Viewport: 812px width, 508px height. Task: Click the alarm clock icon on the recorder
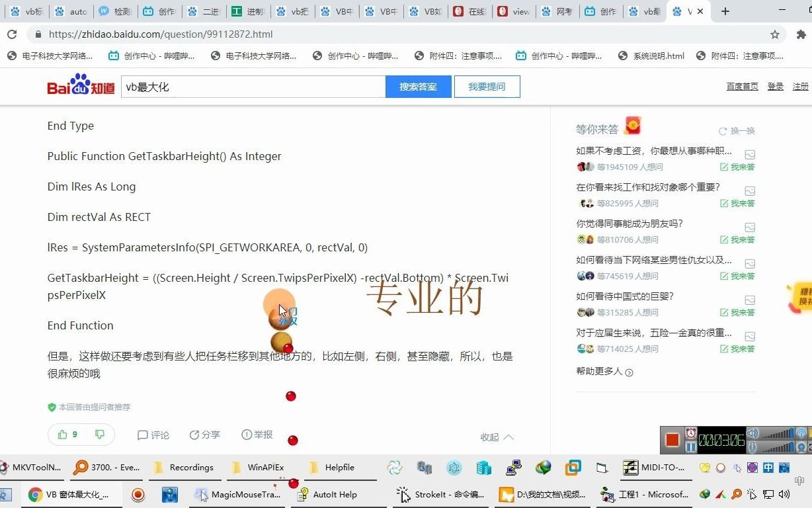(690, 433)
